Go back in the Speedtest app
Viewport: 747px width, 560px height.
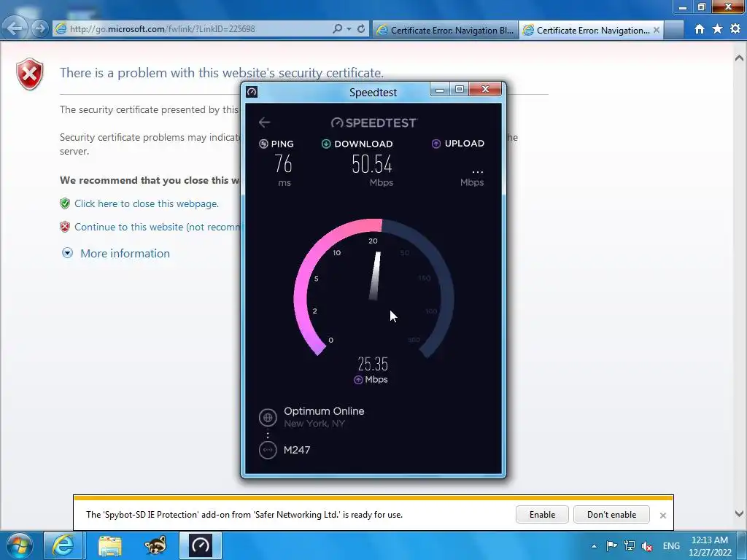[x=264, y=122]
